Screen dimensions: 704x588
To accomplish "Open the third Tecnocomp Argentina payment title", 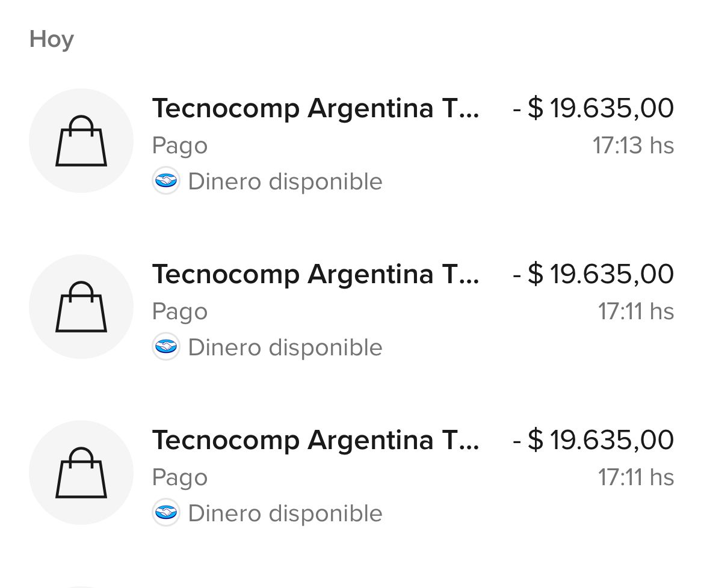I will pyautogui.click(x=316, y=441).
